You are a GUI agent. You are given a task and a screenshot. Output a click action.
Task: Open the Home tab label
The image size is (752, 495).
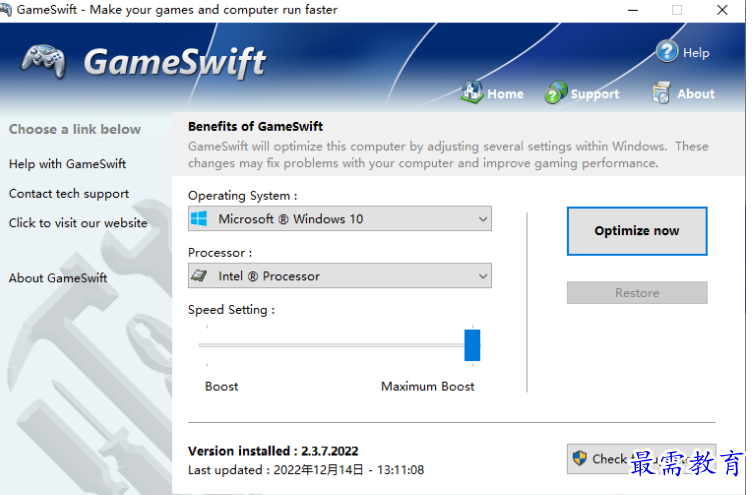(x=505, y=94)
